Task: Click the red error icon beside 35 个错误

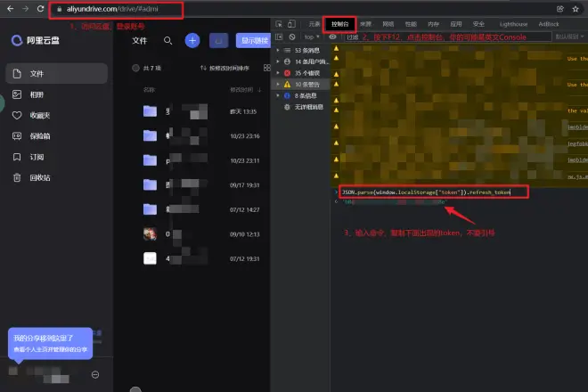Action: point(287,73)
